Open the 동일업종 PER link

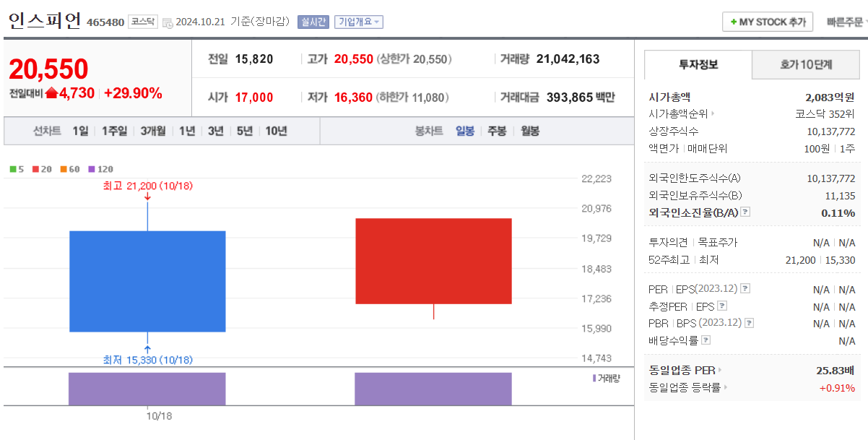click(x=682, y=371)
